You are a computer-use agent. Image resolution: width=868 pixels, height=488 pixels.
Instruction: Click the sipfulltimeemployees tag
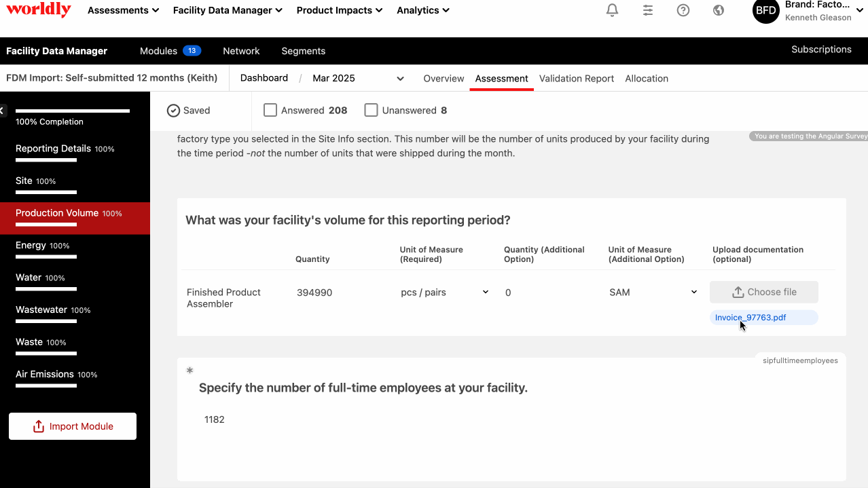click(799, 360)
